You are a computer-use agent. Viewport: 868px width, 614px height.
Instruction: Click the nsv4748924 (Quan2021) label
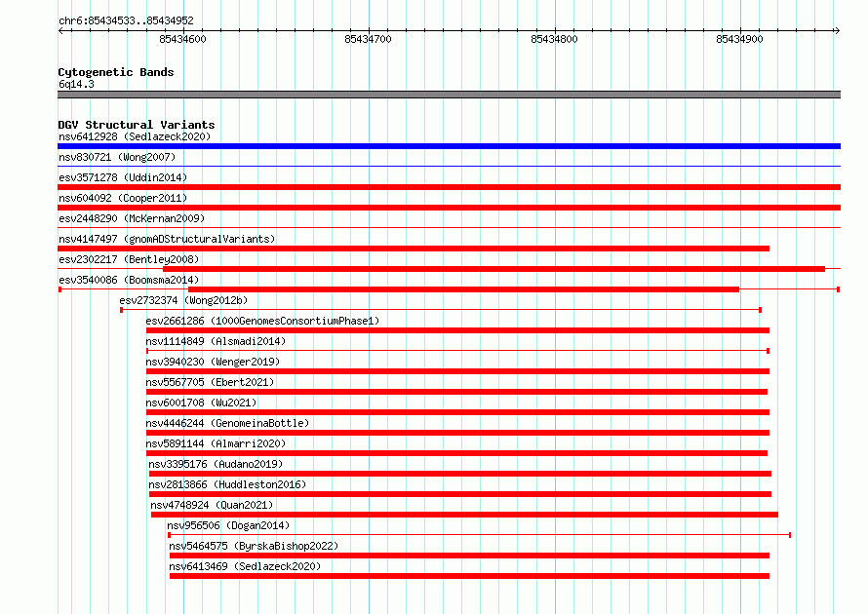[x=212, y=505]
